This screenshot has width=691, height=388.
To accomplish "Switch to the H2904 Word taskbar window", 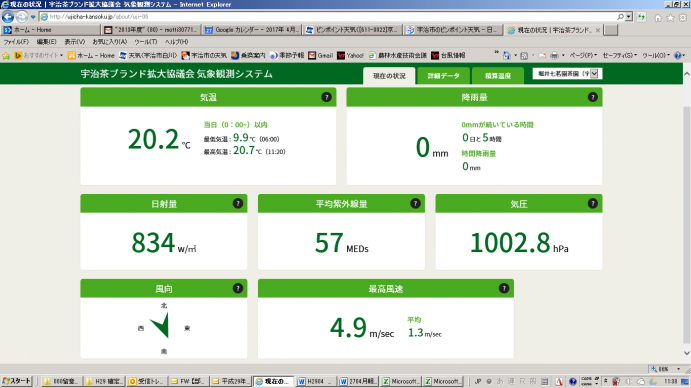I will coord(315,381).
